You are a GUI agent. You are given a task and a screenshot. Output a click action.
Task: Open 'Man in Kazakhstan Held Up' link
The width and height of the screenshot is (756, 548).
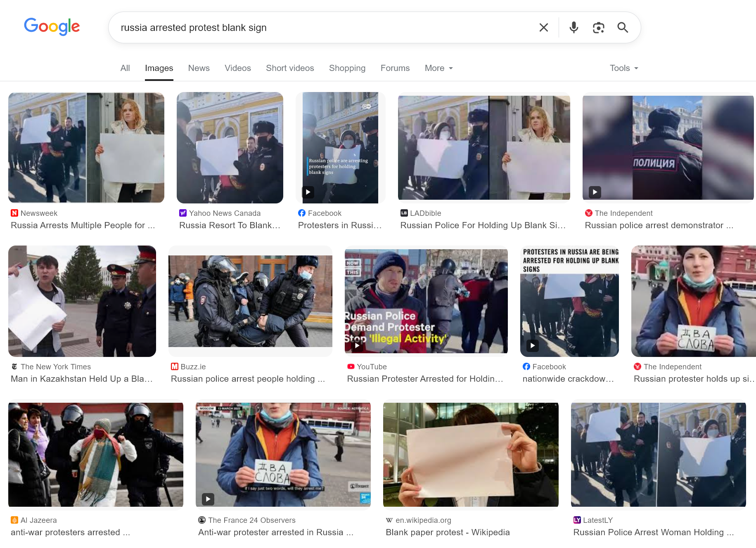point(82,379)
